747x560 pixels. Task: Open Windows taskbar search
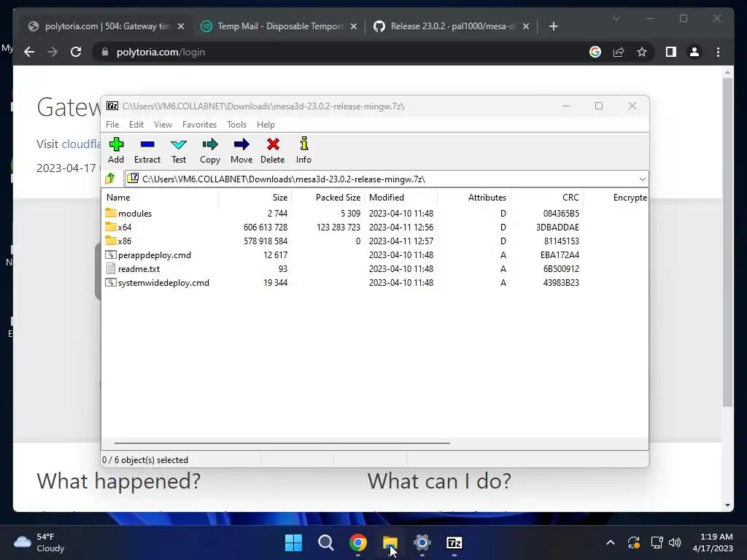tap(326, 542)
